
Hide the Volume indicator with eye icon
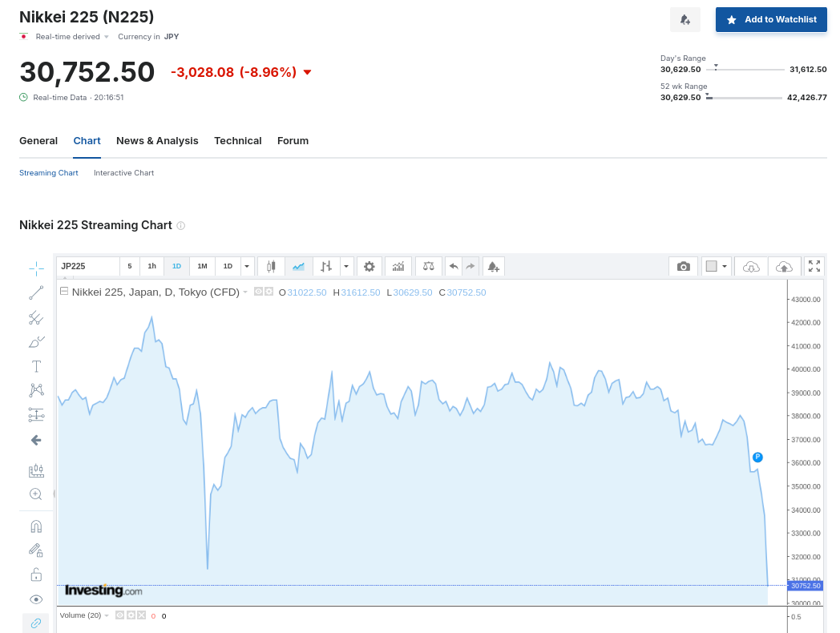point(120,615)
